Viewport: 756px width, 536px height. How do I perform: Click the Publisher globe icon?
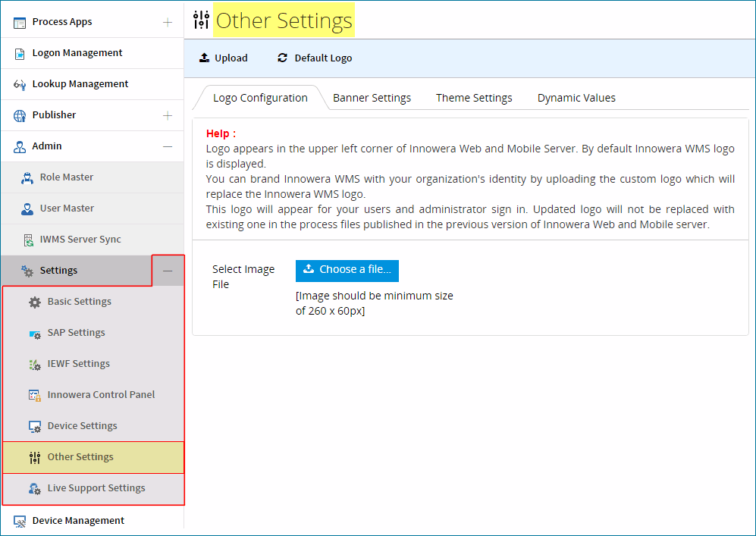[x=19, y=116]
